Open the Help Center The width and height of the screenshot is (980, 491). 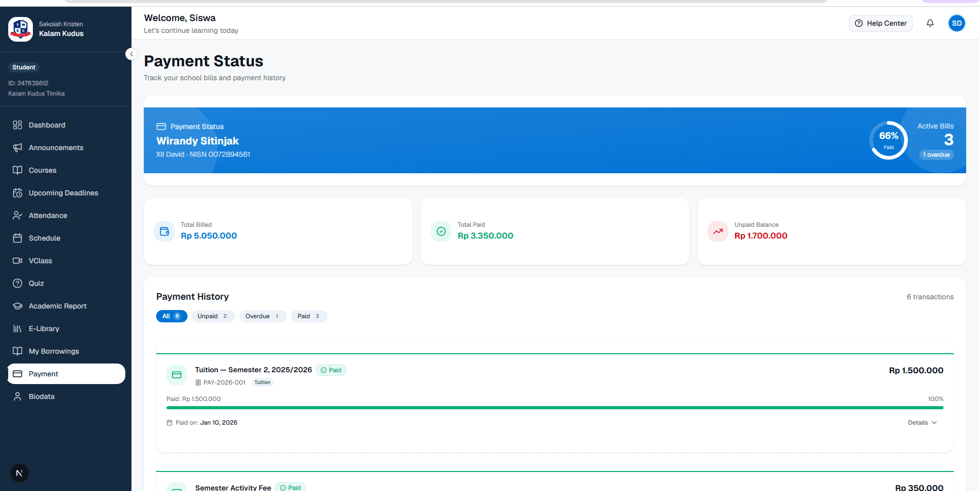click(x=880, y=23)
